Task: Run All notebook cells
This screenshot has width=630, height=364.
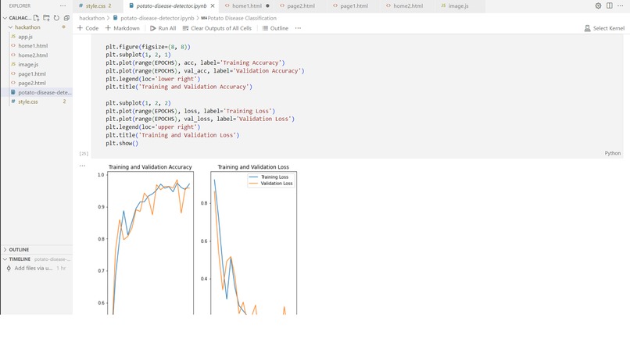Action: (x=163, y=28)
